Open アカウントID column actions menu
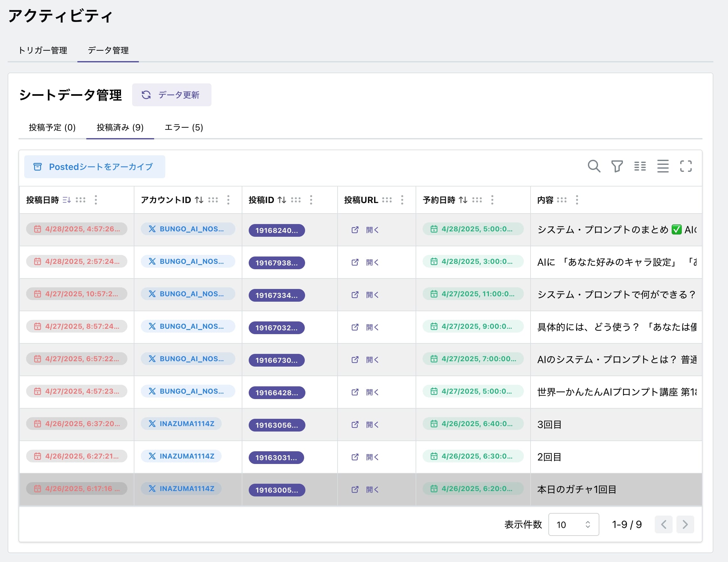The width and height of the screenshot is (728, 562). (228, 200)
